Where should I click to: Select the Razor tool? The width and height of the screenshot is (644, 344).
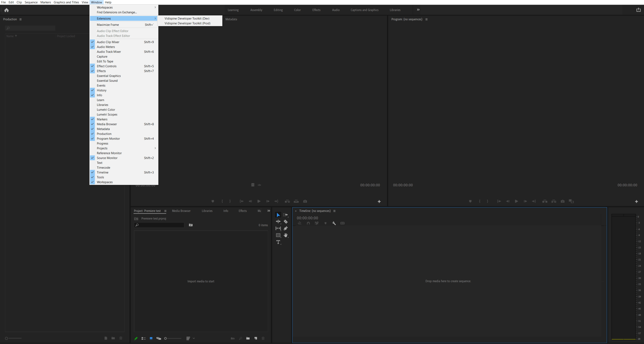pos(286,222)
